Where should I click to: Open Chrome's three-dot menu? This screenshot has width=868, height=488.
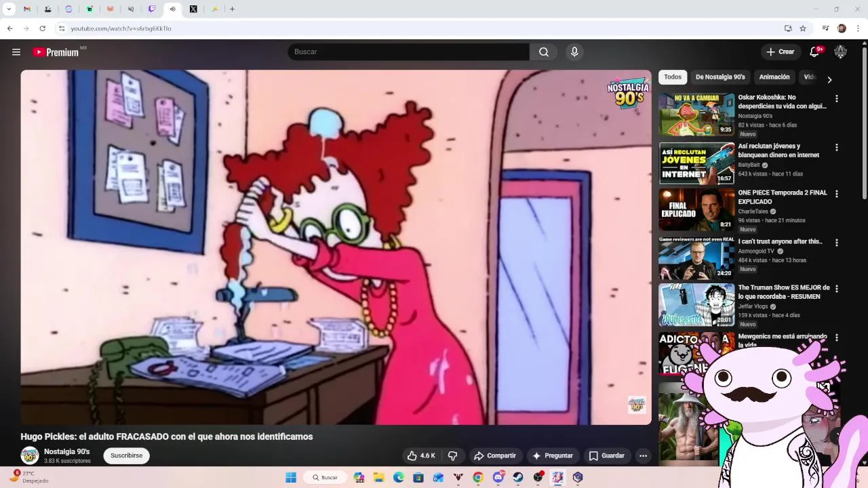pyautogui.click(x=859, y=28)
